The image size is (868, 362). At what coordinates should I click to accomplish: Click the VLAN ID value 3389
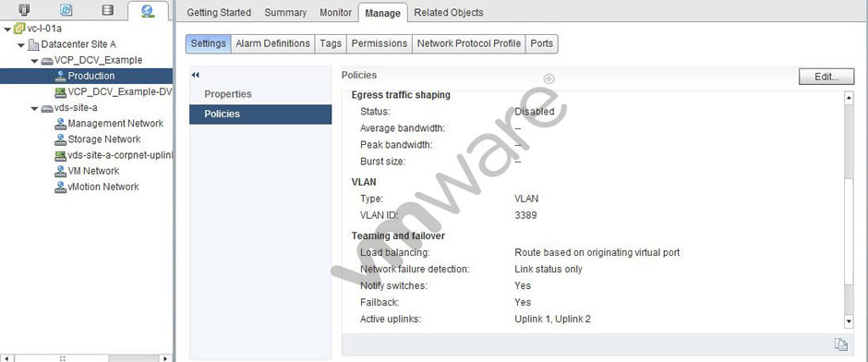click(x=525, y=215)
